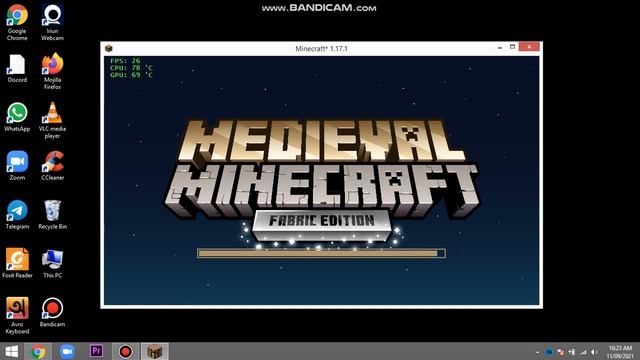Select the Bandicam desktop shortcut
The height and width of the screenshot is (360, 640).
tap(52, 313)
